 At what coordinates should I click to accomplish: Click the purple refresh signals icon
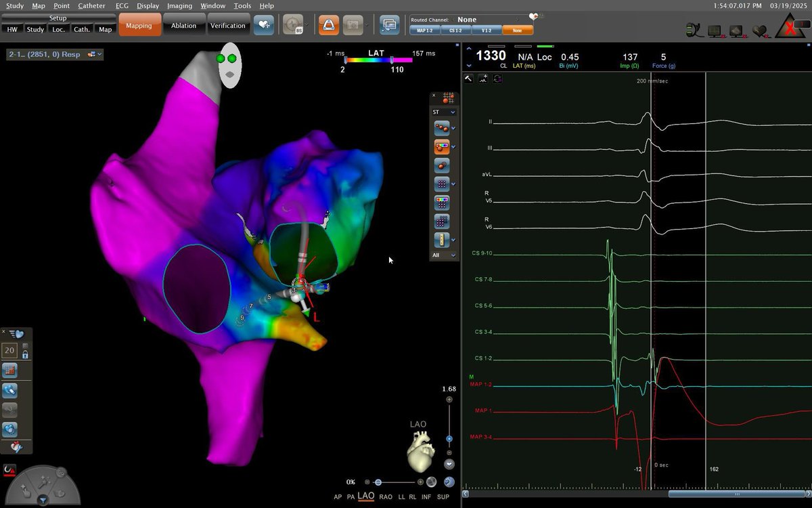pos(497,79)
